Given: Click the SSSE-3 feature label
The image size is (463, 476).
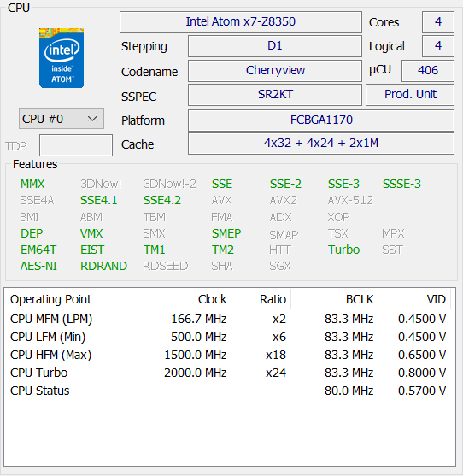Looking at the screenshot, I should click(x=401, y=184).
